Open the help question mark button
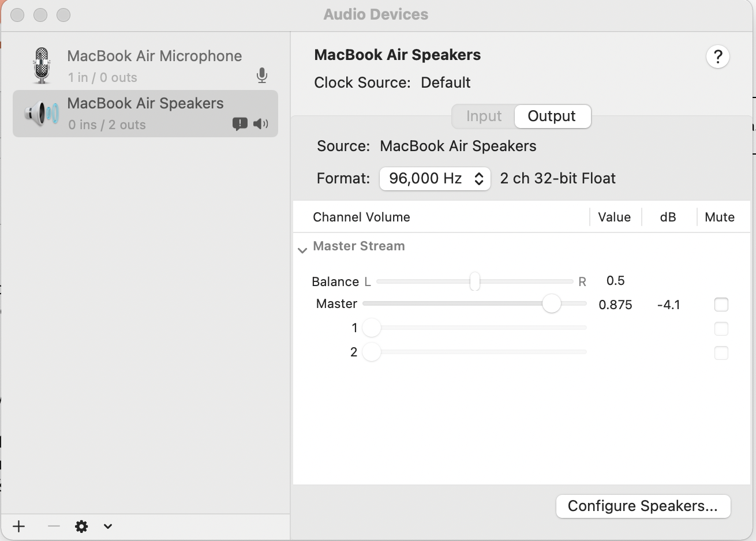The image size is (756, 541). pos(718,57)
